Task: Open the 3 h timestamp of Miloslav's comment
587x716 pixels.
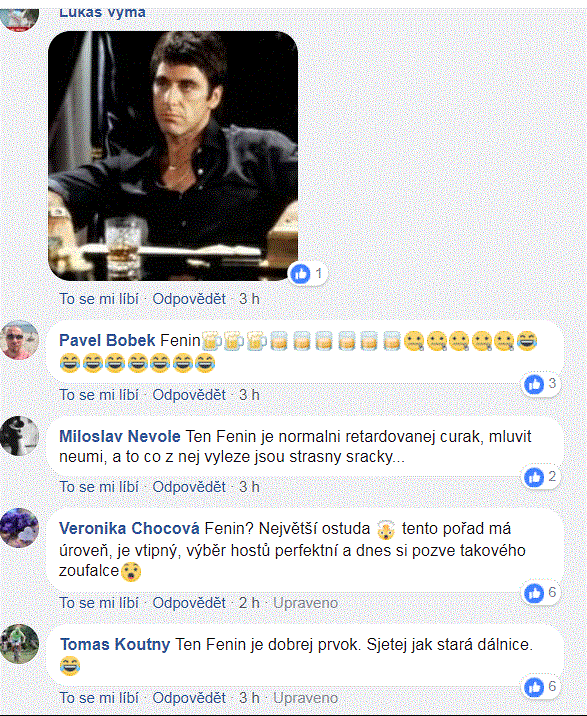Action: (x=249, y=487)
